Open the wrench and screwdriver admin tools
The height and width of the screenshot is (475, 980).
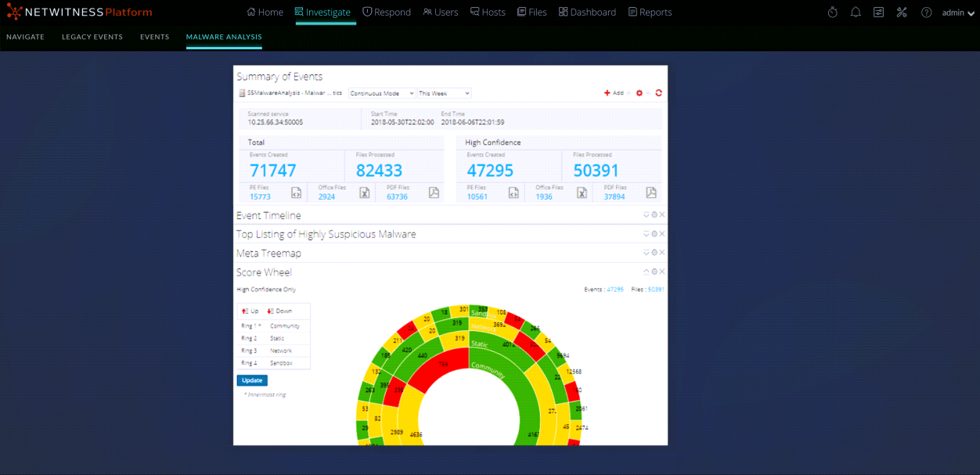[902, 13]
